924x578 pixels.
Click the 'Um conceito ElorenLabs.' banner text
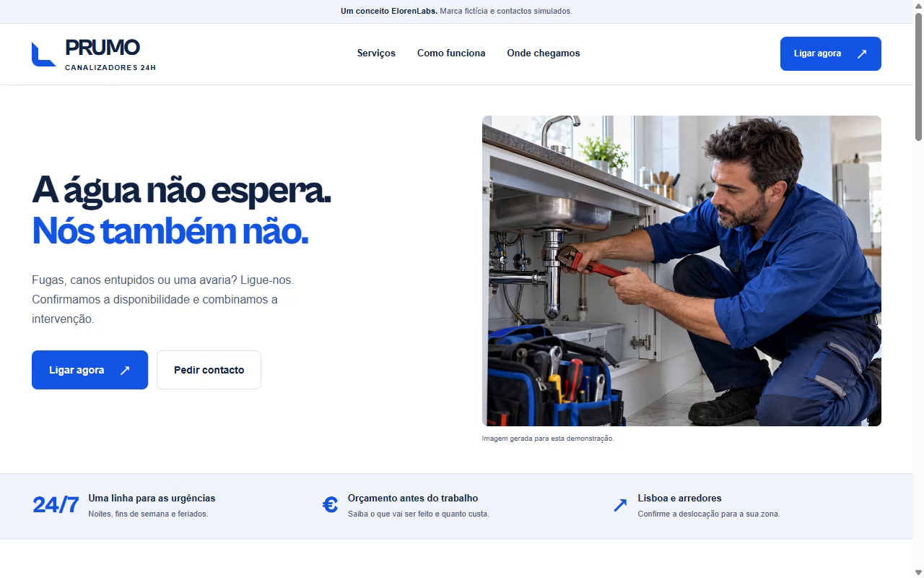pos(389,11)
